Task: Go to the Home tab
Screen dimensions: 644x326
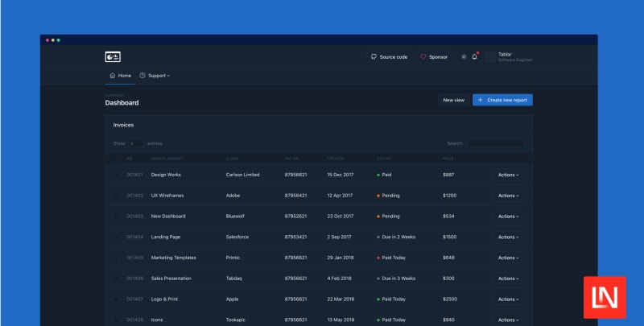Action: [120, 76]
